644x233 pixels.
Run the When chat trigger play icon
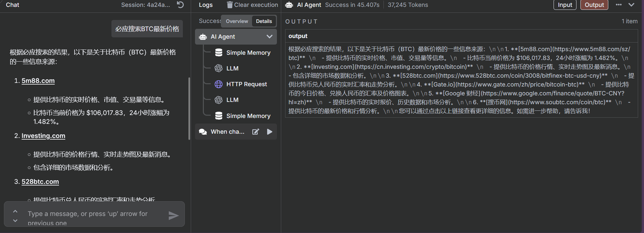coord(270,132)
